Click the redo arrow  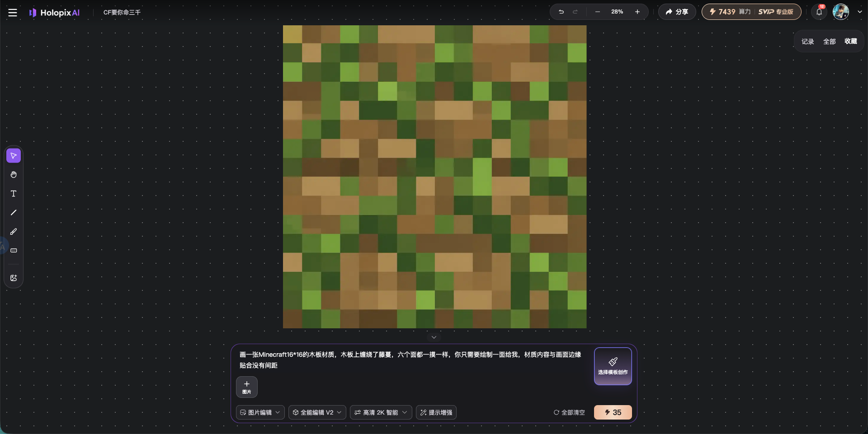pyautogui.click(x=575, y=12)
